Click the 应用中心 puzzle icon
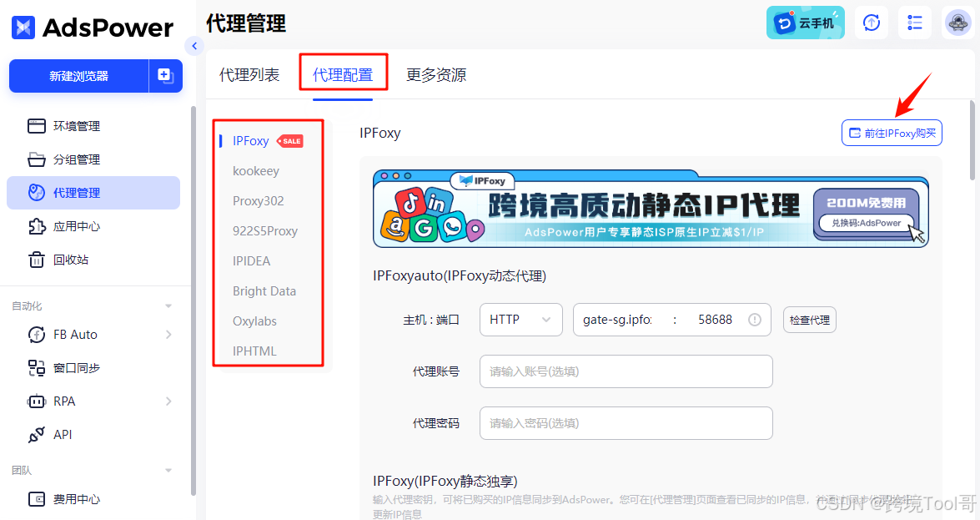The height and width of the screenshot is (520, 980). click(x=36, y=226)
